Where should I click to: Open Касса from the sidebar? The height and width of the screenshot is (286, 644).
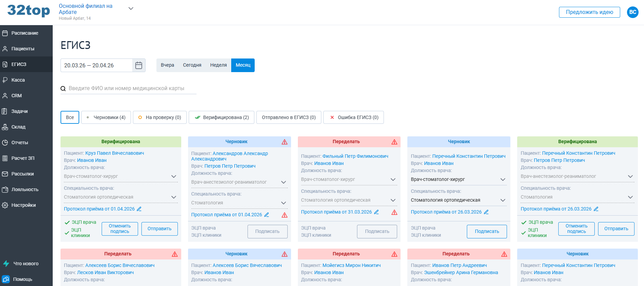coord(18,80)
